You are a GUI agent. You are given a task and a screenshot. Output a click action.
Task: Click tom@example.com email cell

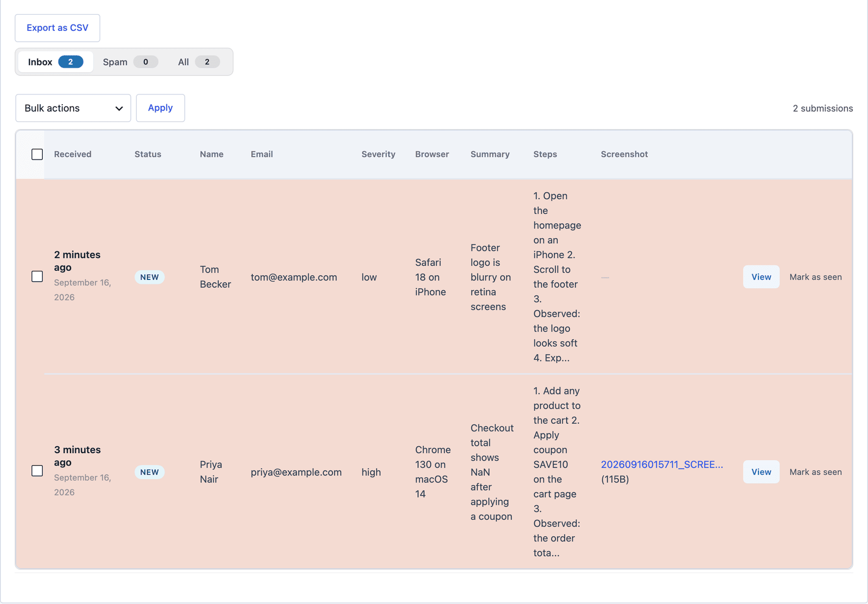[293, 277]
